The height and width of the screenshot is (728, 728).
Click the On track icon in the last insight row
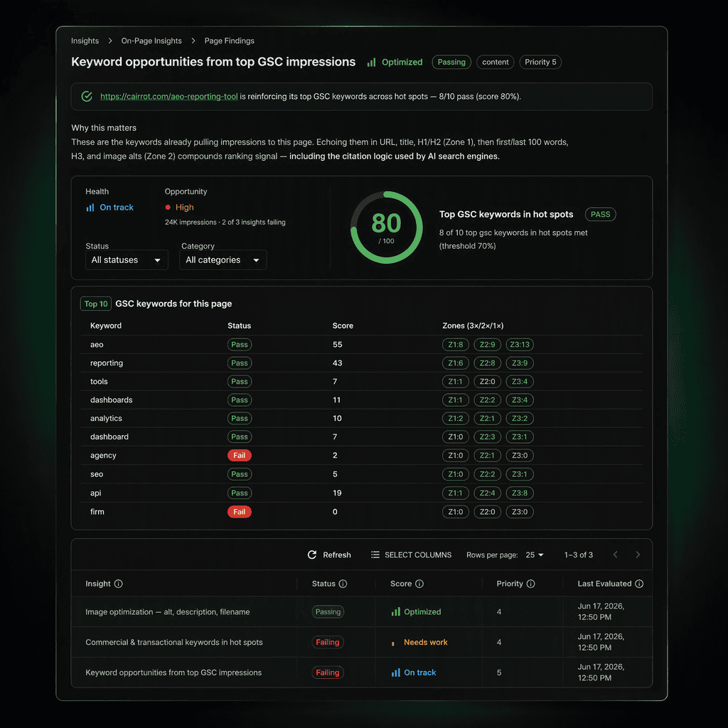[395, 673]
